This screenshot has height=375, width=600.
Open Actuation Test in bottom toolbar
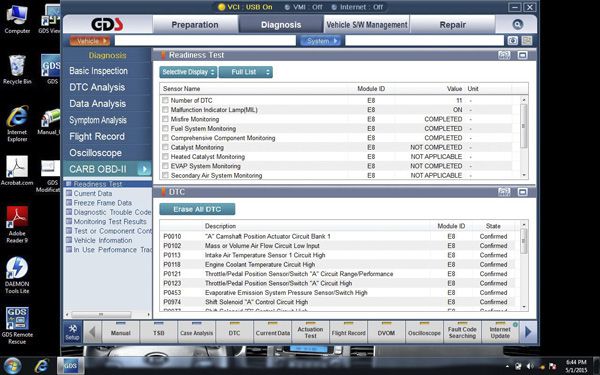click(310, 332)
